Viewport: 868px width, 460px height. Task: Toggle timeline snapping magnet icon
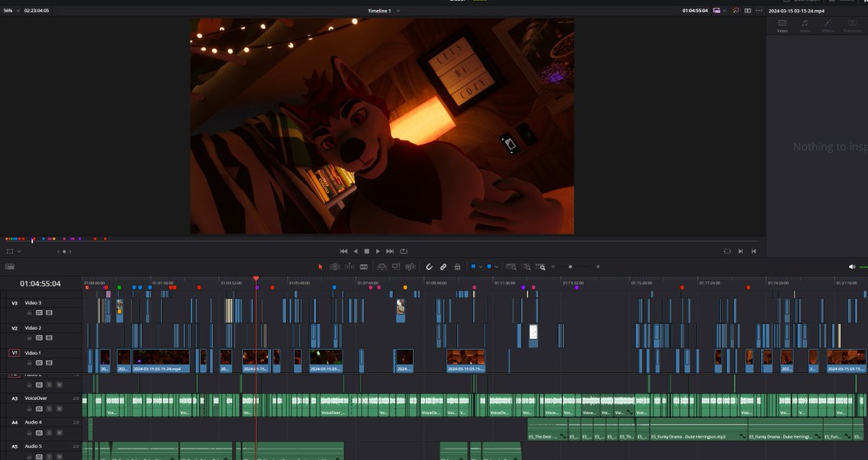(x=430, y=267)
